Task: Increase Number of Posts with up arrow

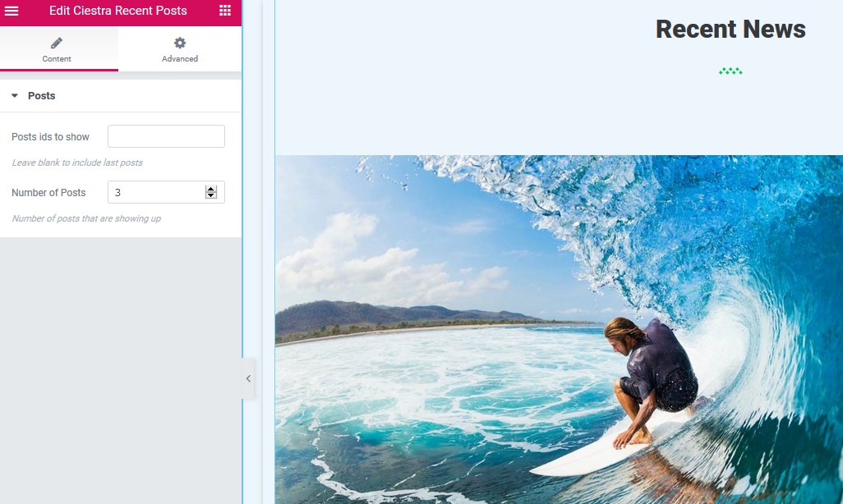Action: [210, 189]
